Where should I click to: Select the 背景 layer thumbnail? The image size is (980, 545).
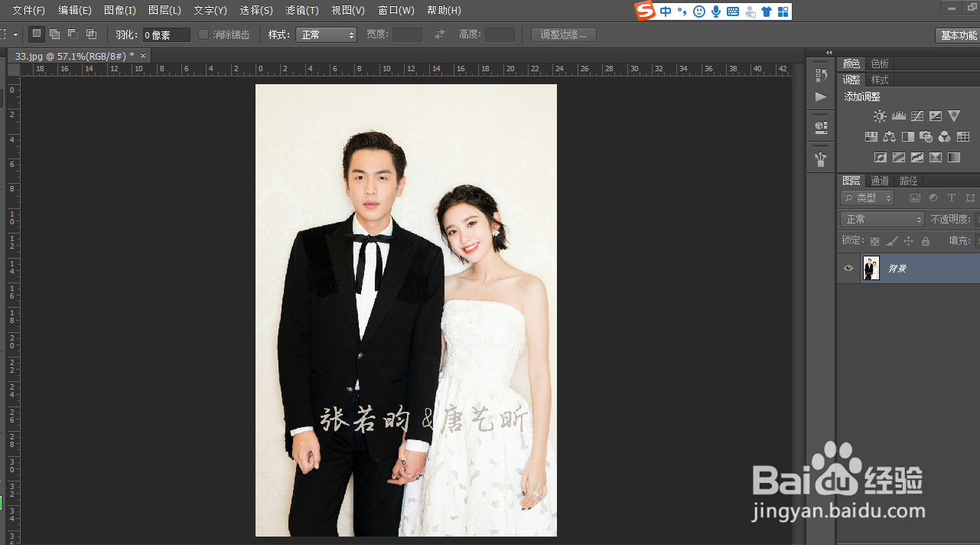871,269
